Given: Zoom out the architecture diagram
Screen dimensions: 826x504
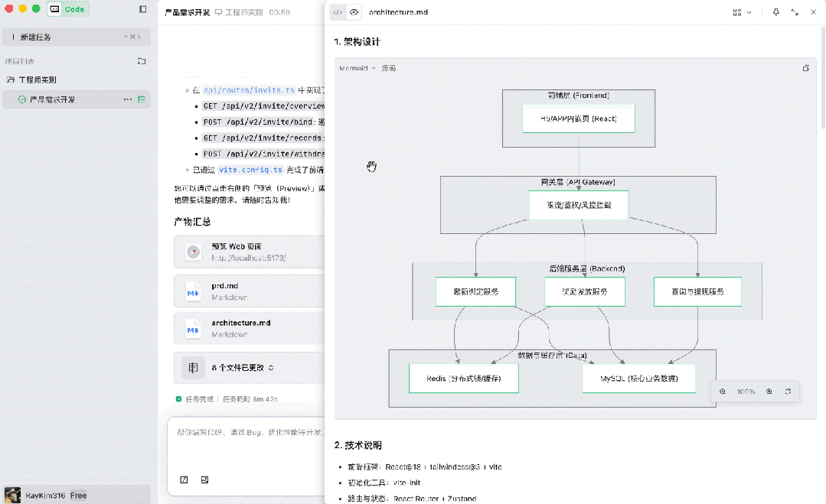Looking at the screenshot, I should [723, 392].
